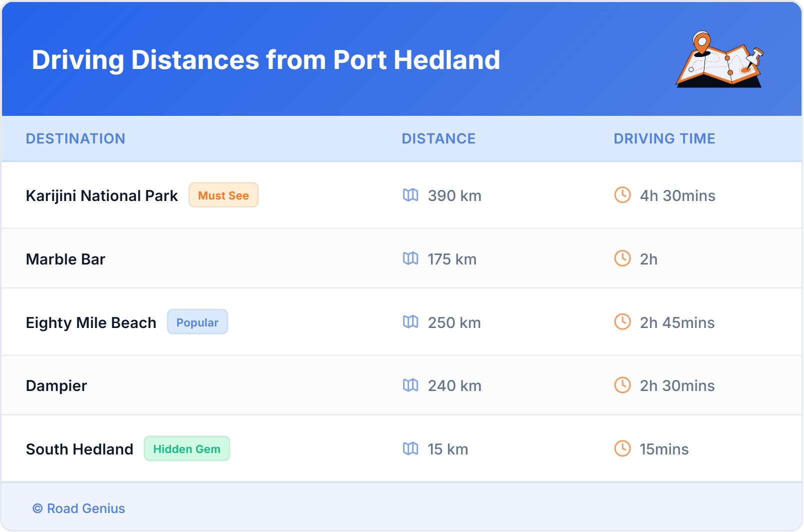Image resolution: width=804 pixels, height=532 pixels.
Task: Select the Popular badge on Eighty Mile Beach
Action: [x=197, y=322]
